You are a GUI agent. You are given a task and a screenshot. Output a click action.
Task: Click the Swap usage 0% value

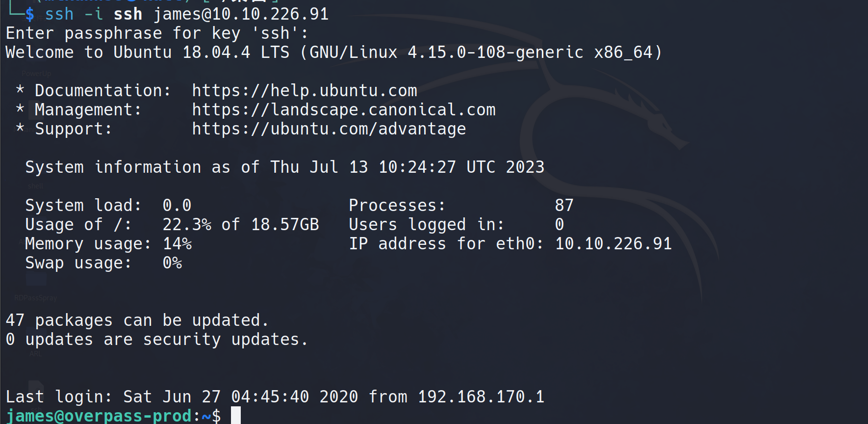click(172, 263)
